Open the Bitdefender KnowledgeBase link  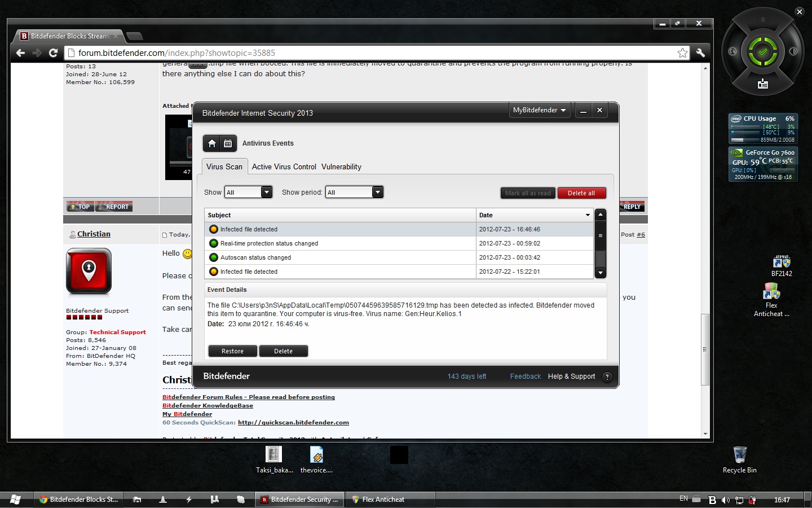208,406
